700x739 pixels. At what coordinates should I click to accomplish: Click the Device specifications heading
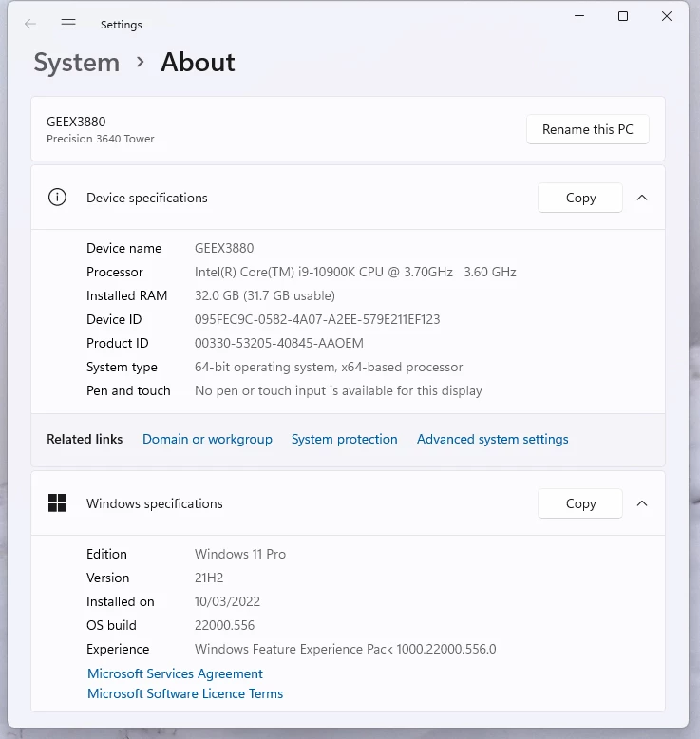coord(147,198)
